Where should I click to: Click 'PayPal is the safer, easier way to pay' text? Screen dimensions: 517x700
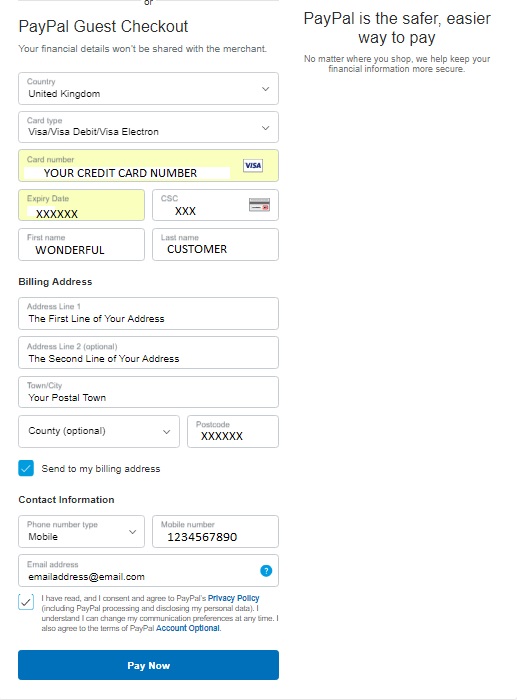pyautogui.click(x=397, y=28)
